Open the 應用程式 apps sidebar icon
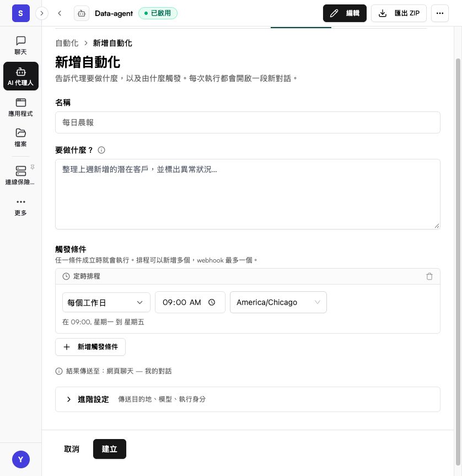This screenshot has width=462, height=476. 20,107
